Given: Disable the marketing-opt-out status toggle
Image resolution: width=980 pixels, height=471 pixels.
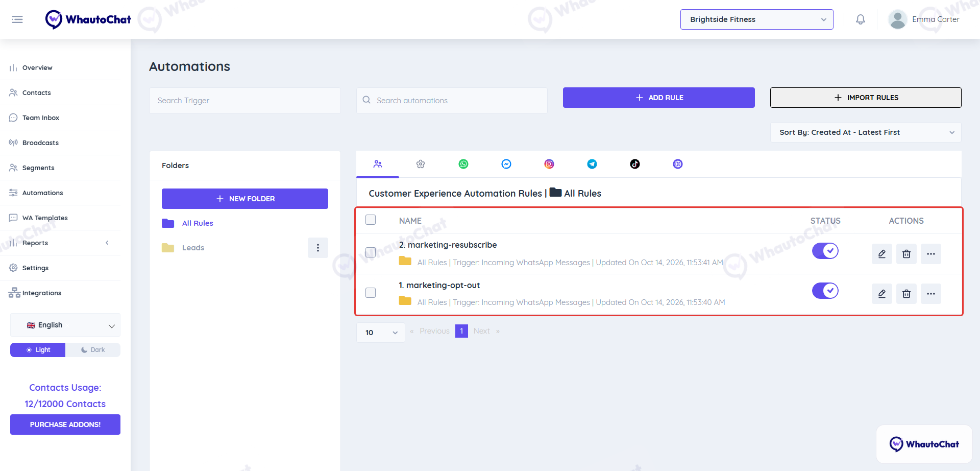Looking at the screenshot, I should (825, 291).
